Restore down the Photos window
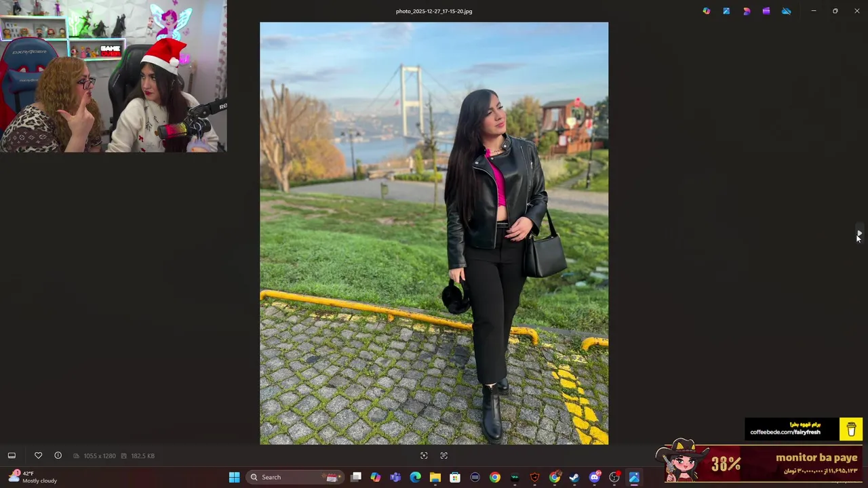 835,11
